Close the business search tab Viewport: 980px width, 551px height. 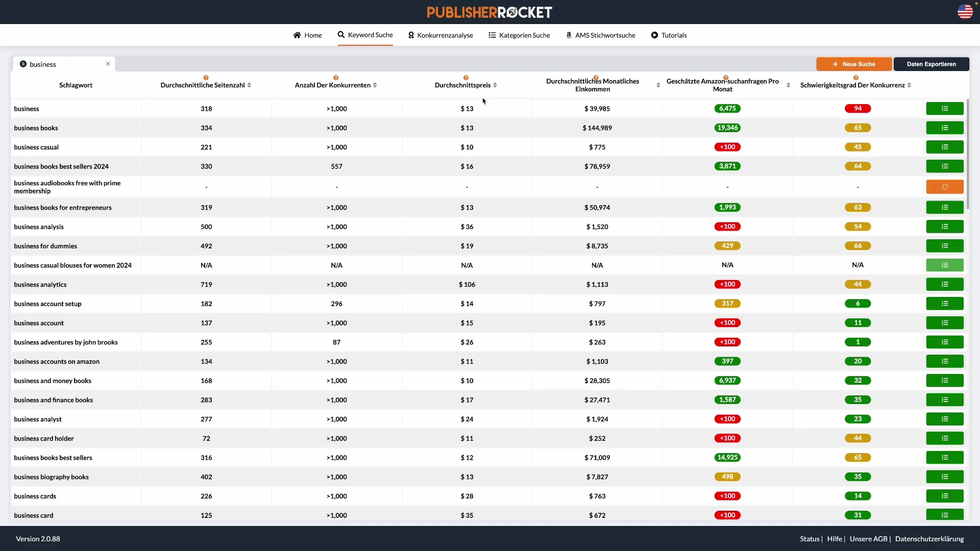point(108,64)
